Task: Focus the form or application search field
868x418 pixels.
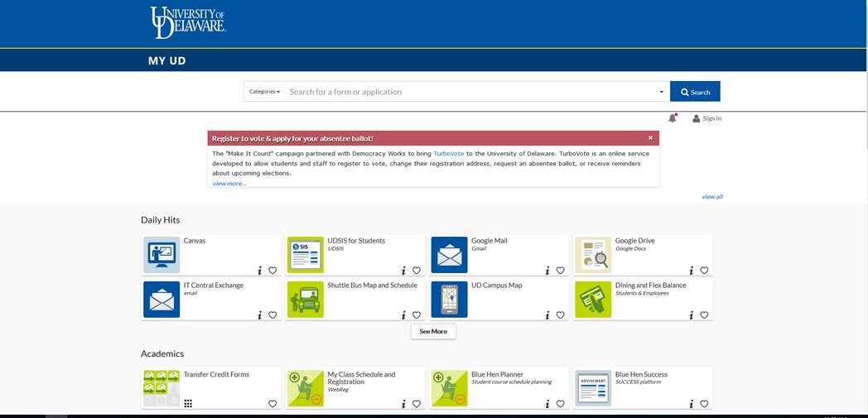Action: click(x=471, y=92)
